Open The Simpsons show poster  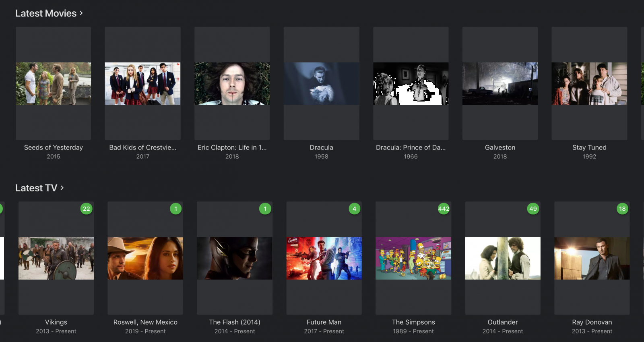[x=413, y=258]
